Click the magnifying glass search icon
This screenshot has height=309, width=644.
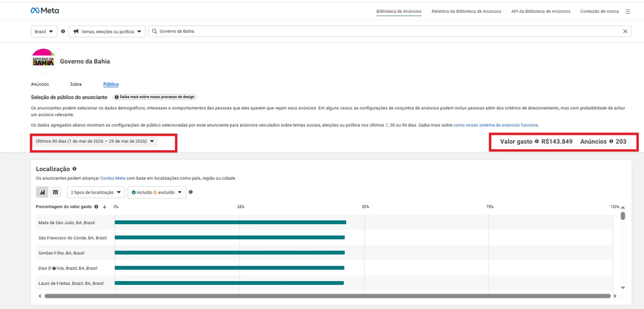pyautogui.click(x=155, y=31)
